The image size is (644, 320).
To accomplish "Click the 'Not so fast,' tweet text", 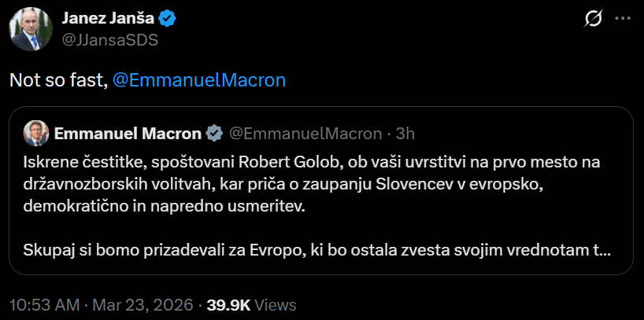I will point(58,80).
